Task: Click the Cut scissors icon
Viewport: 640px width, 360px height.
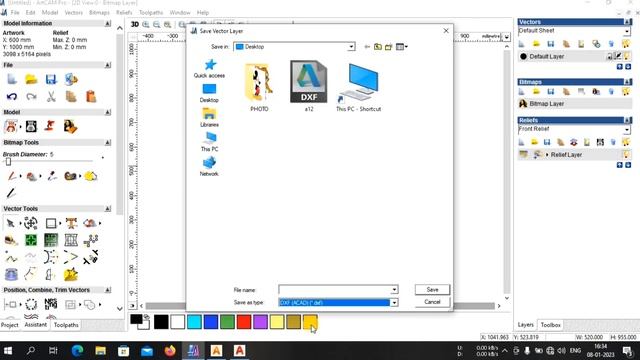Action: (x=51, y=97)
